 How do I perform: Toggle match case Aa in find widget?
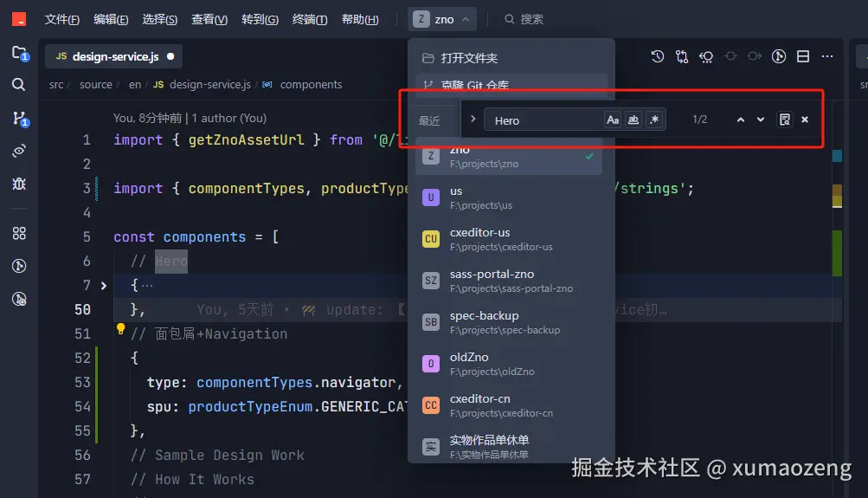[613, 120]
